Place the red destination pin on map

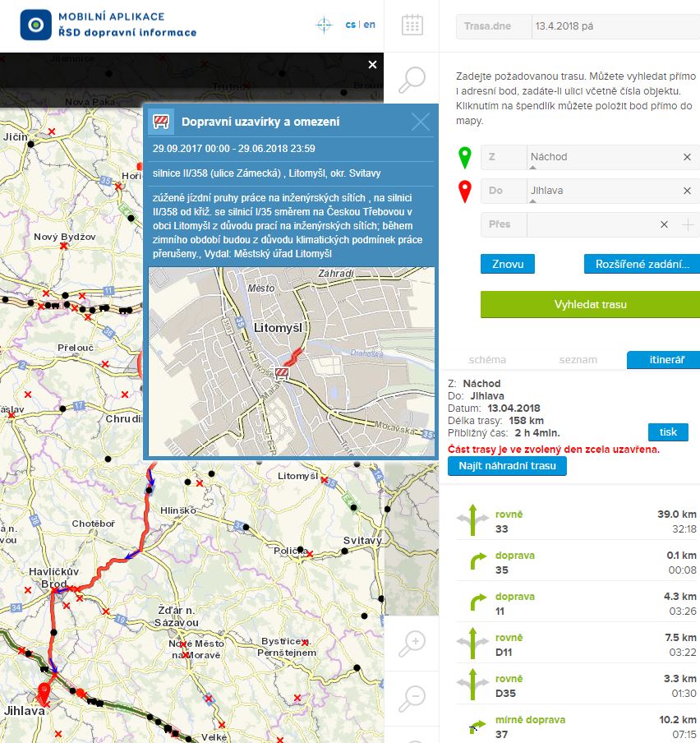click(465, 192)
